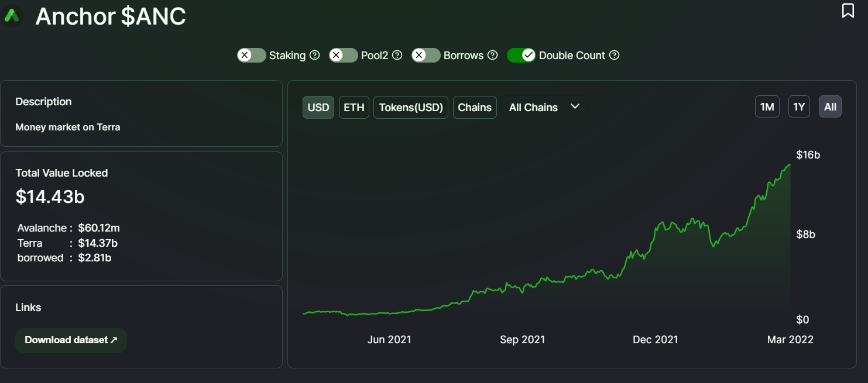Open the Pool2 help question-mark icon
The image size is (868, 383).
pos(397,55)
